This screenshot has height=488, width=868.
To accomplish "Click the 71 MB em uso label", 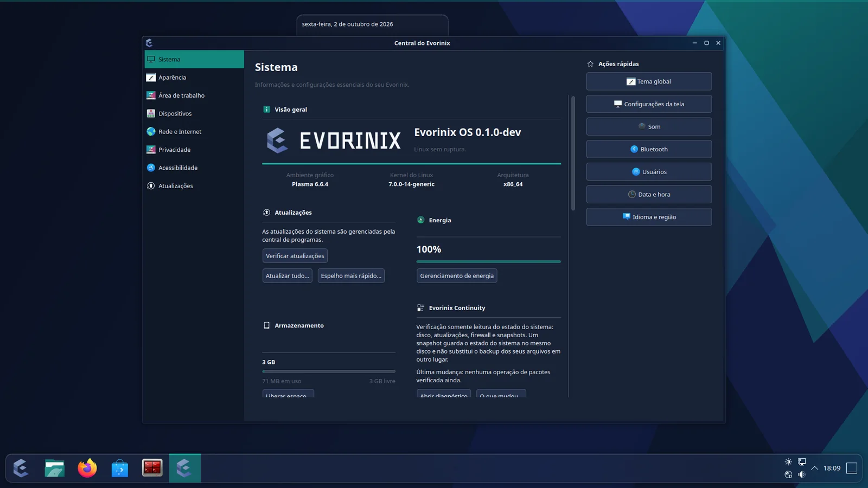I will point(282,381).
